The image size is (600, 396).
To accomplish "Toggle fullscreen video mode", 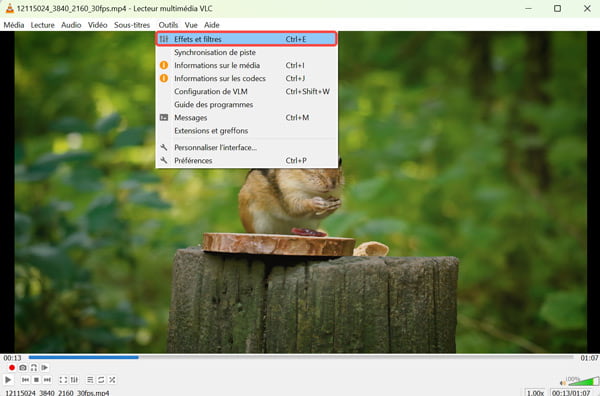I will [x=63, y=380].
